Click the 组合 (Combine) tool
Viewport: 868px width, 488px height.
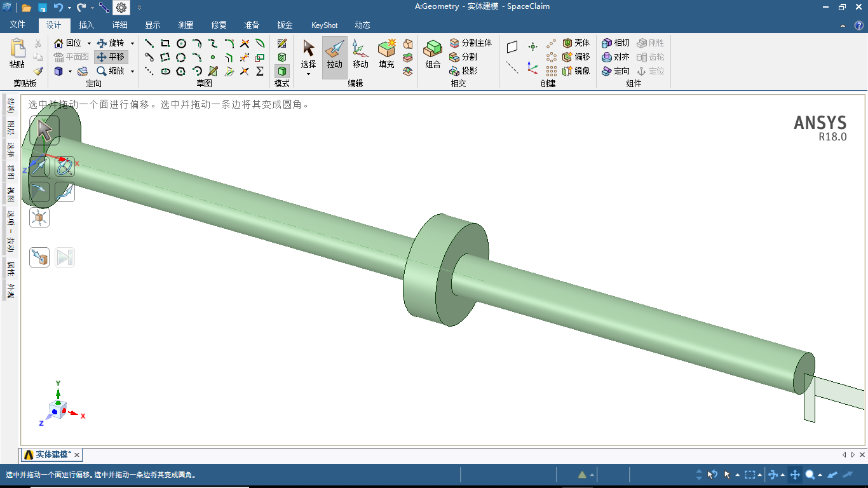click(x=433, y=56)
